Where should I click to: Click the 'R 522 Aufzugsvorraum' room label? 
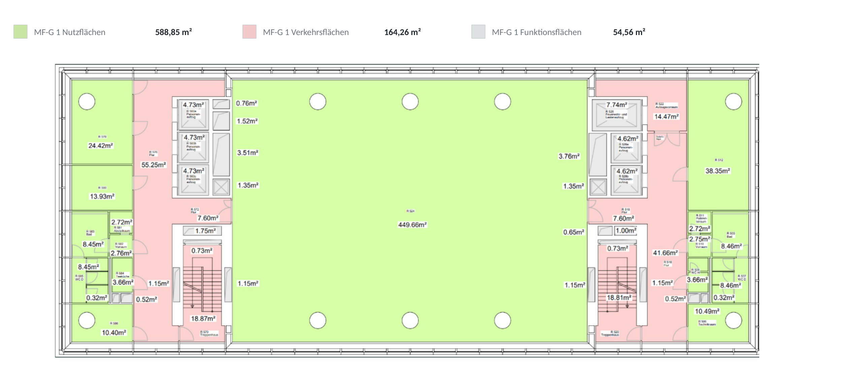[x=667, y=105]
